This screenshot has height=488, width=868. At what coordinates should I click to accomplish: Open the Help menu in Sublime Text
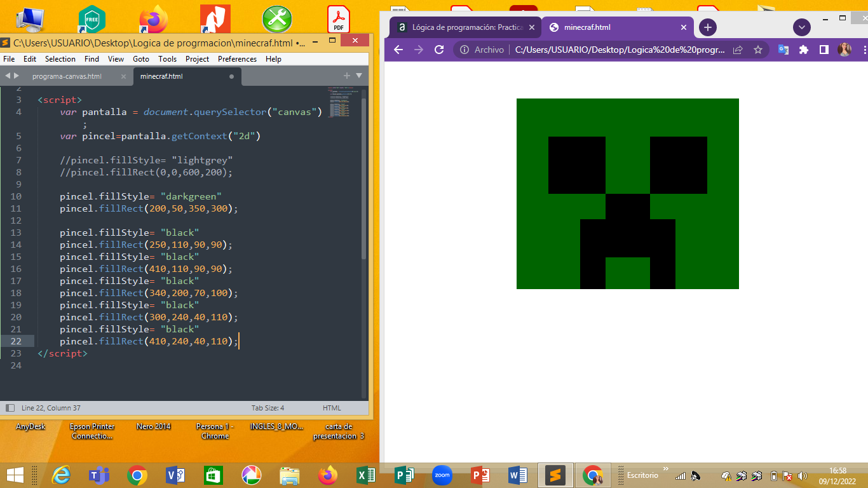tap(273, 58)
